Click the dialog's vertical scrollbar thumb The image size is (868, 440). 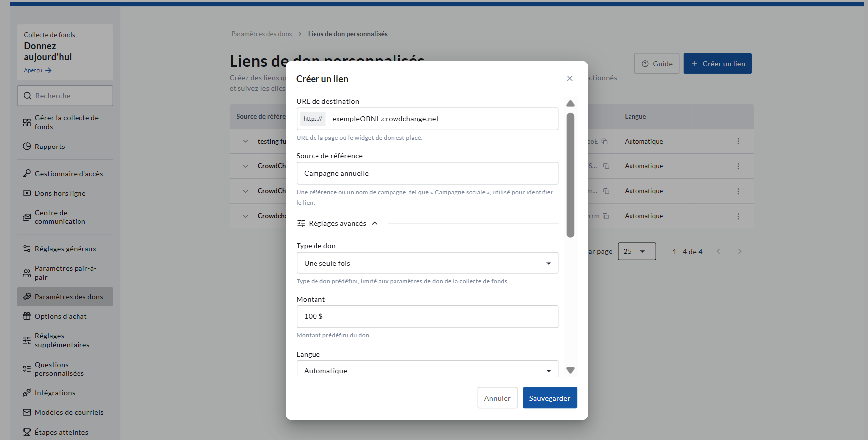click(x=570, y=175)
